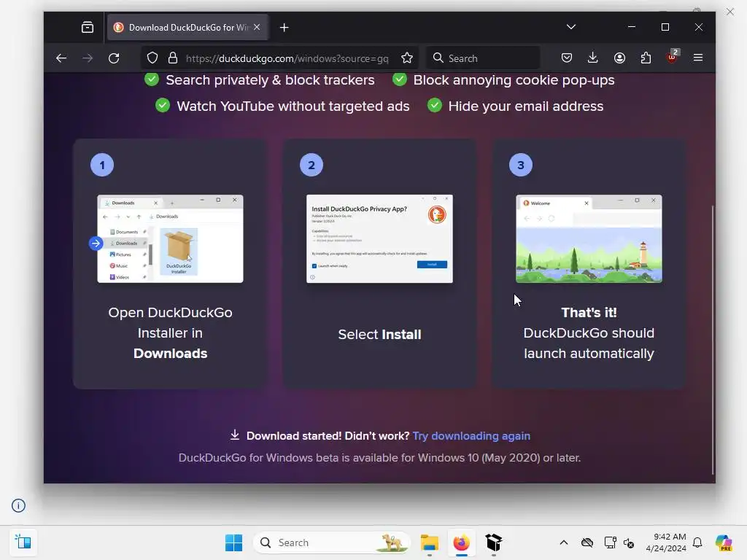Go back to previous page
Image resolution: width=747 pixels, height=560 pixels.
tap(61, 58)
